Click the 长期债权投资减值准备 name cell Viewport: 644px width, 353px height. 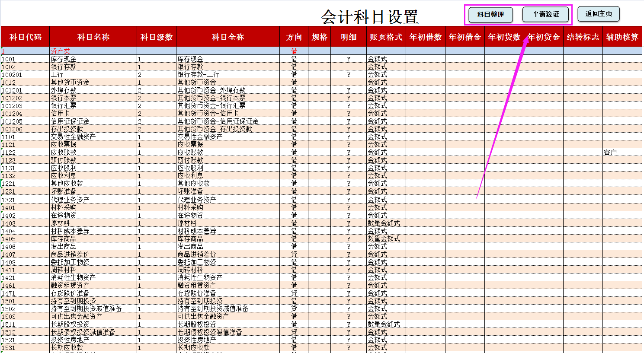pos(93,332)
